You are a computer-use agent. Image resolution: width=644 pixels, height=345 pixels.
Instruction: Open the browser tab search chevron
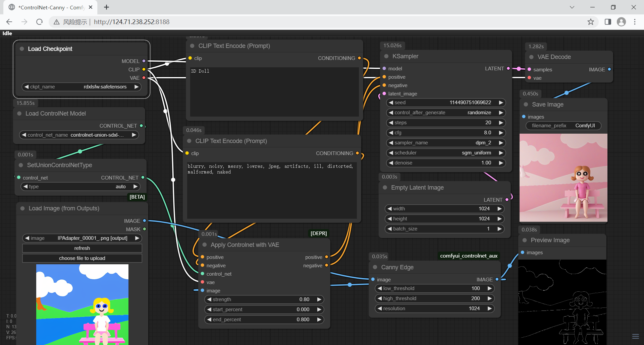[x=572, y=7]
